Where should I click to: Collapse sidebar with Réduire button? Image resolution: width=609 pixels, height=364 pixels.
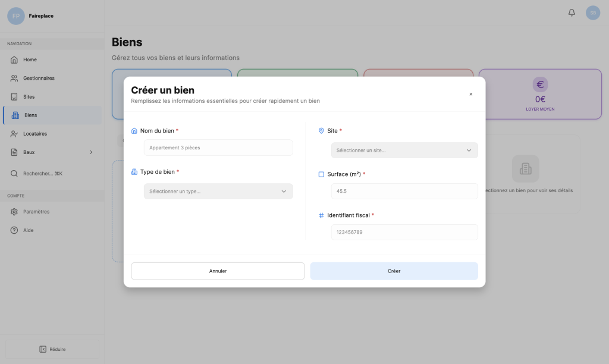(x=52, y=349)
